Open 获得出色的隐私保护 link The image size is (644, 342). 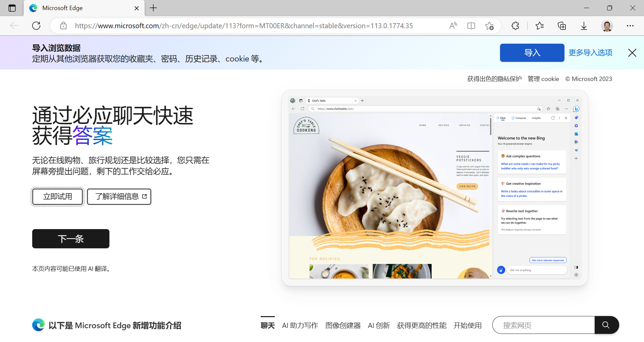[494, 79]
